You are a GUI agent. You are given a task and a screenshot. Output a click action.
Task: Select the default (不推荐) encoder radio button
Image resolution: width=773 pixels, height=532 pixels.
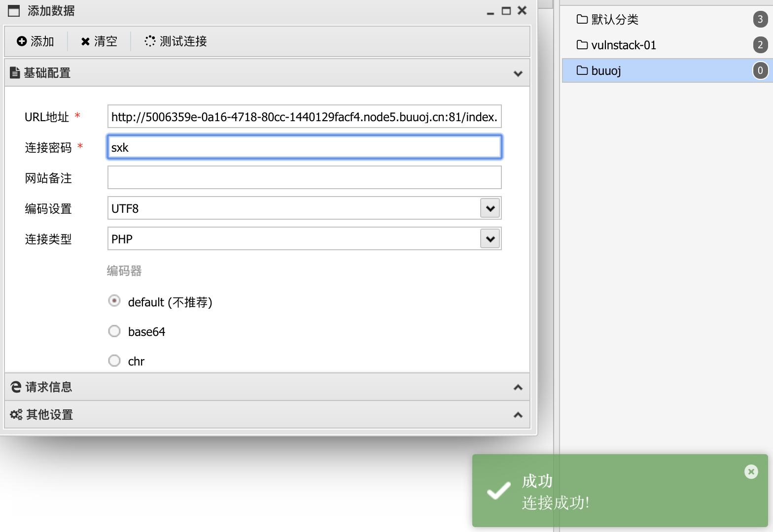point(114,301)
